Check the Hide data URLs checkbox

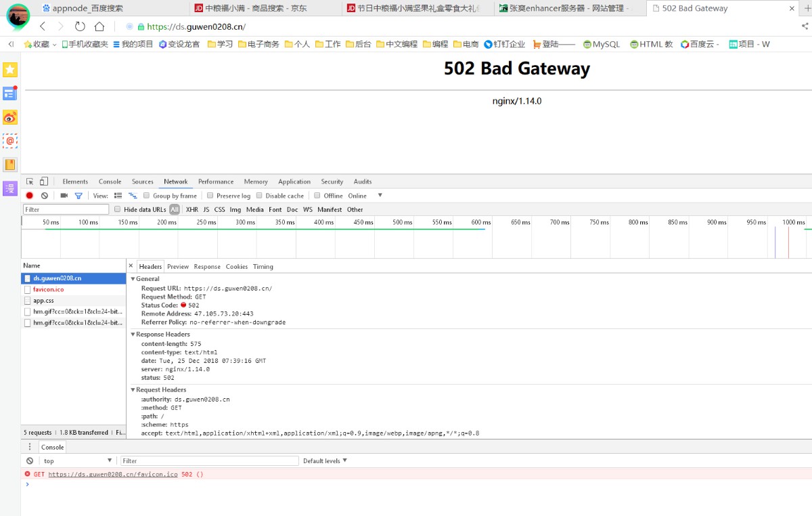(118, 210)
